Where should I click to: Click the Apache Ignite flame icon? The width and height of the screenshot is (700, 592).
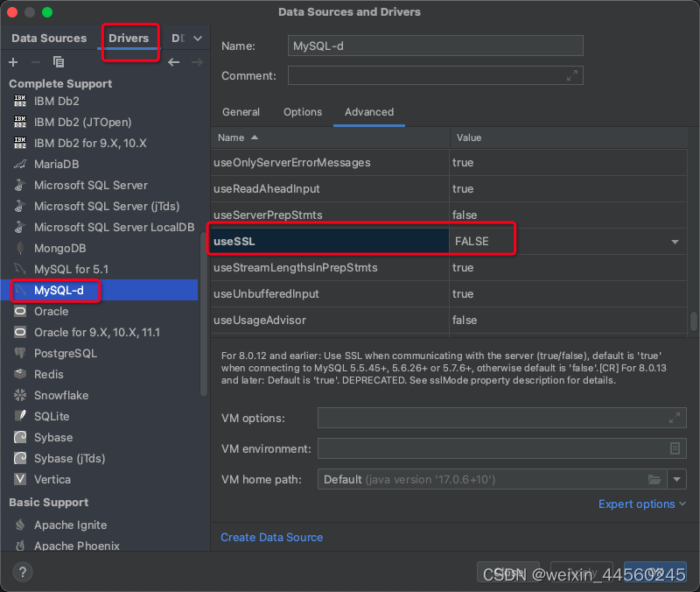point(20,525)
